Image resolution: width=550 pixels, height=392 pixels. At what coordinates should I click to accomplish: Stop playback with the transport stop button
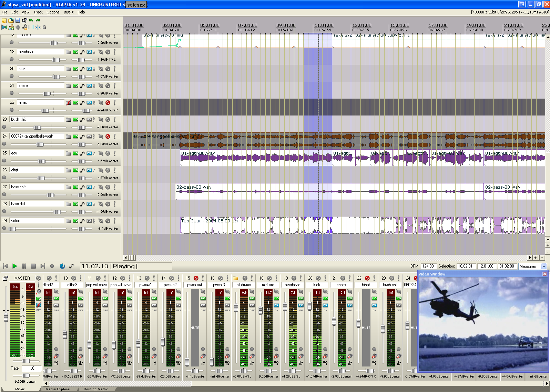(33, 266)
